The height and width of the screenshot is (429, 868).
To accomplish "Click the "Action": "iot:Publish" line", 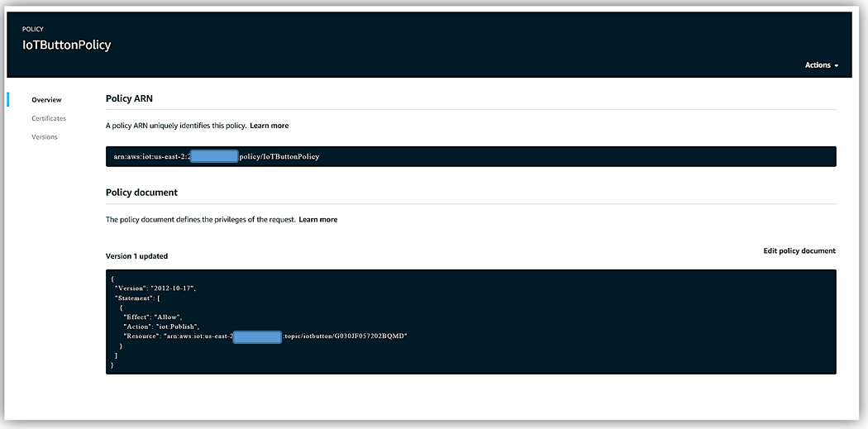I will pos(160,327).
